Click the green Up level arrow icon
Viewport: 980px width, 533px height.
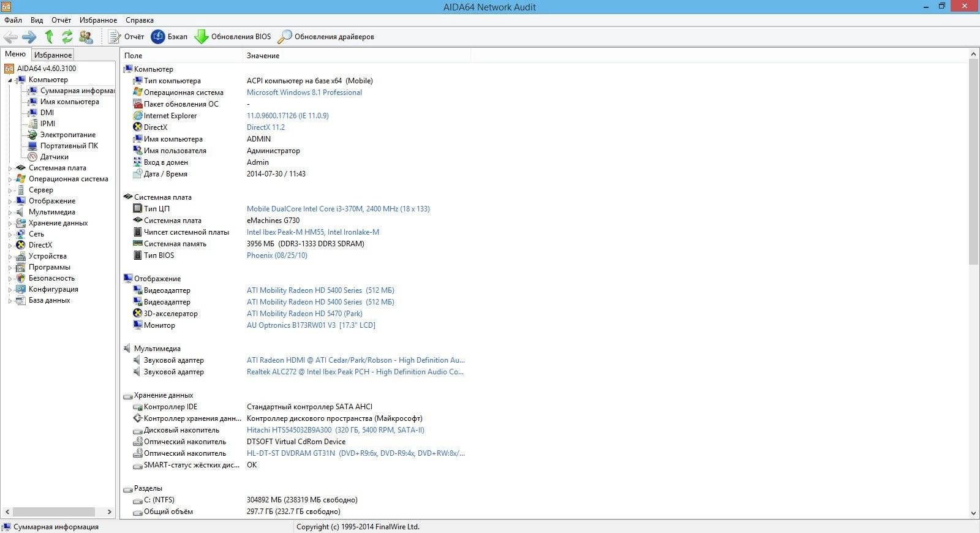pos(49,37)
